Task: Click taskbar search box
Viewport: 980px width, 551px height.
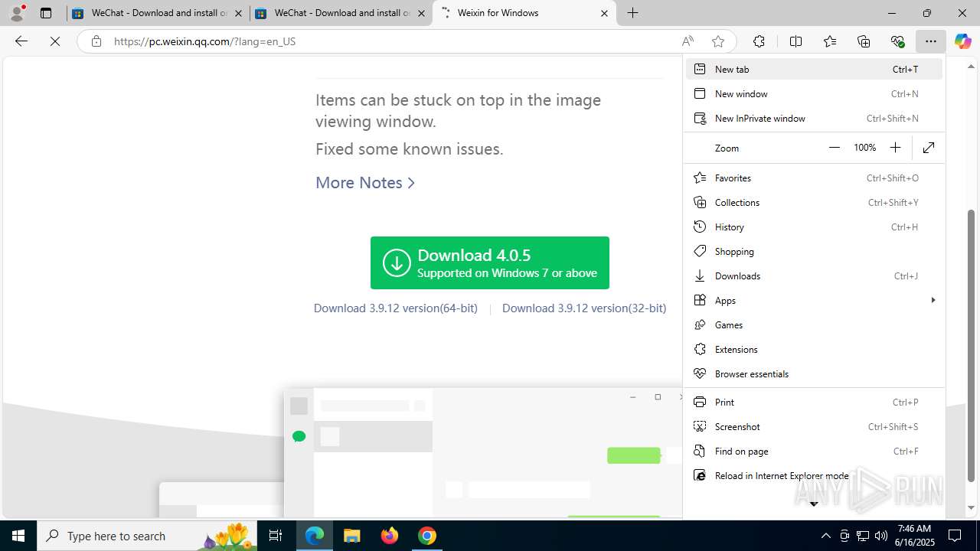Action: tap(148, 536)
